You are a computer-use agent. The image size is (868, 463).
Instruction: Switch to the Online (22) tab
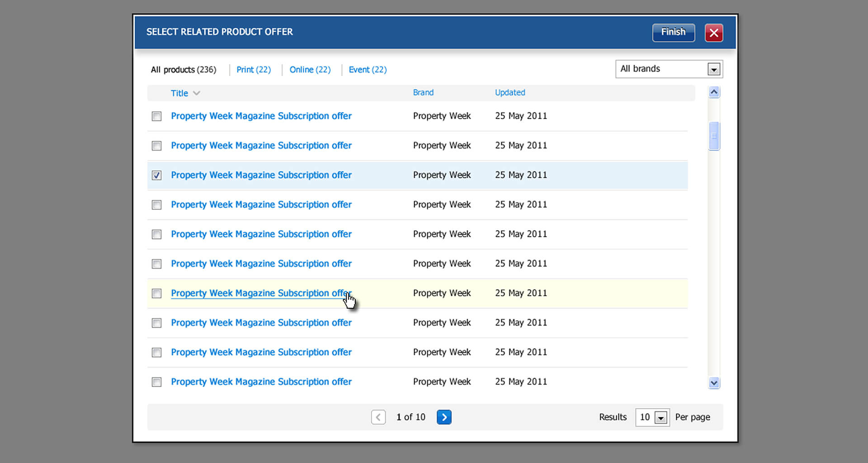coord(310,70)
